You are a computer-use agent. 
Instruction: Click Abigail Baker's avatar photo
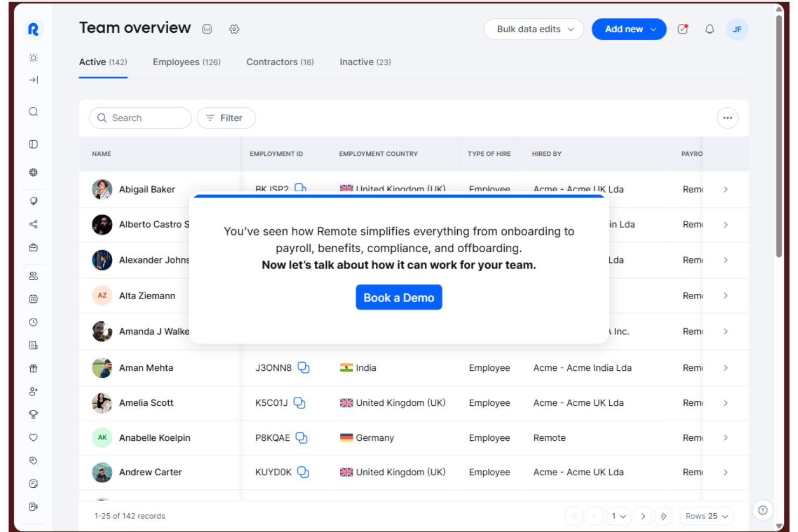click(102, 189)
